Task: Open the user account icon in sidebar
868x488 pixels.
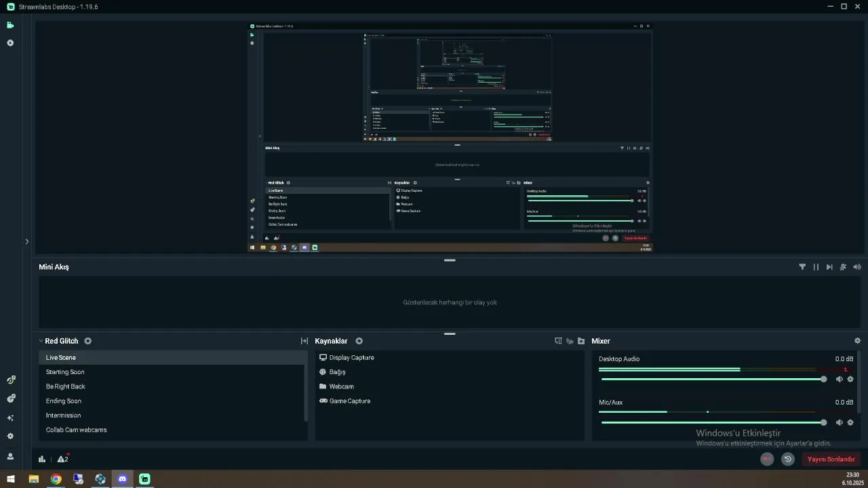Action: tap(10, 456)
